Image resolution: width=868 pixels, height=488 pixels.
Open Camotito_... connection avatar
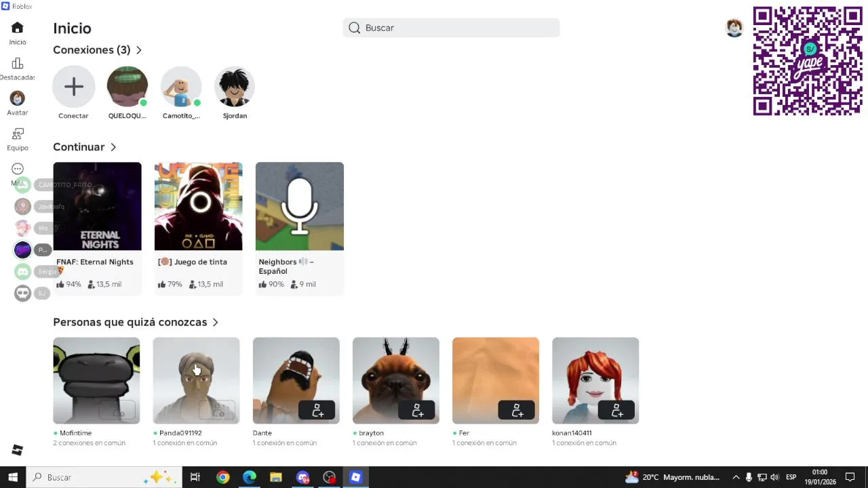pyautogui.click(x=181, y=87)
